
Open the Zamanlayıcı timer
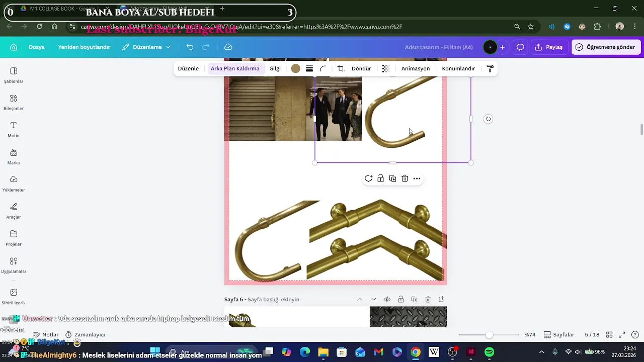85,334
